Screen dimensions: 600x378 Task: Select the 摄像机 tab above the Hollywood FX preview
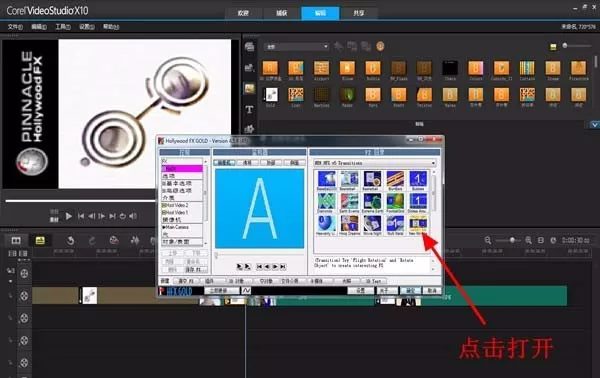[x=225, y=163]
